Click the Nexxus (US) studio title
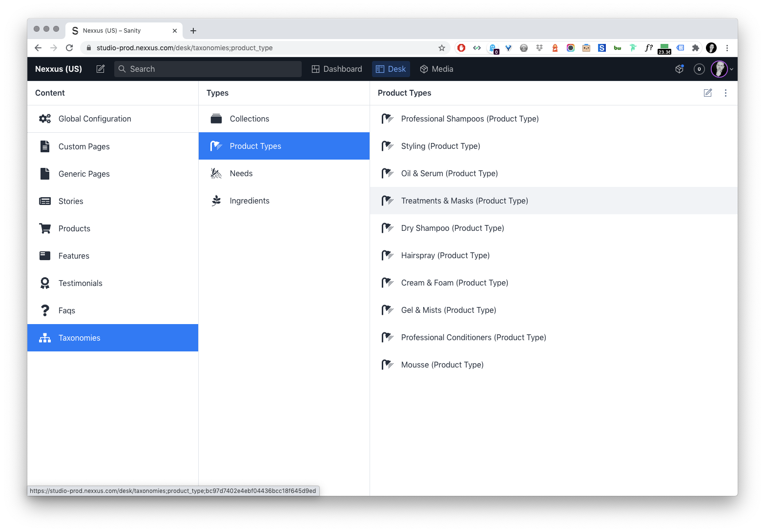 coord(59,69)
